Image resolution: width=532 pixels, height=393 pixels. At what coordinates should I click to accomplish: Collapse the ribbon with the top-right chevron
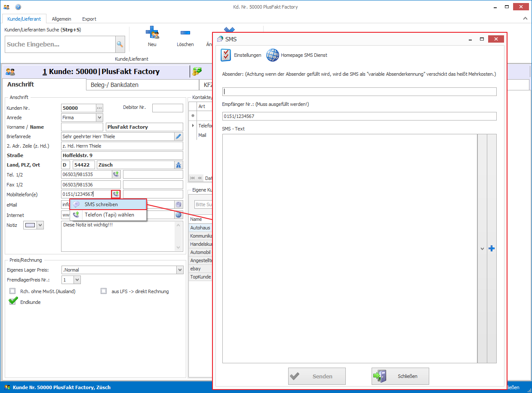point(525,19)
